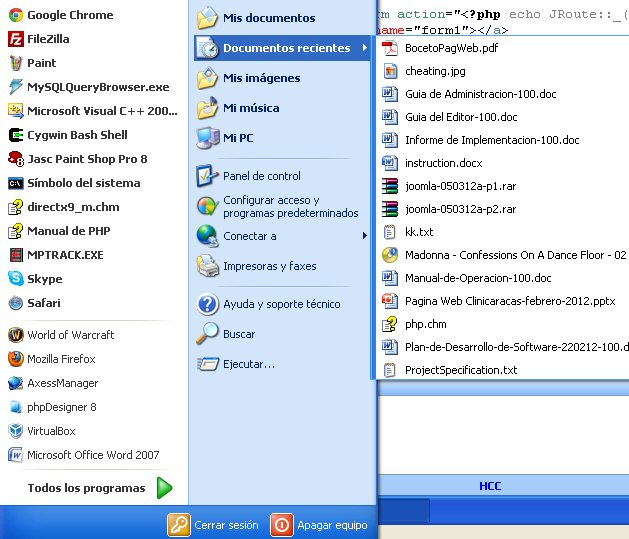Open the Símbolo del sistema icon
The width and height of the screenshot is (629, 539).
pyautogui.click(x=16, y=183)
